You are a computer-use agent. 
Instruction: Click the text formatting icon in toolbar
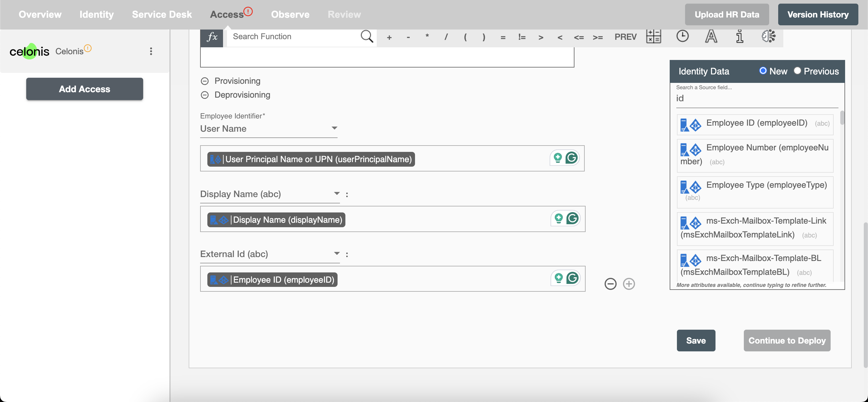click(x=710, y=36)
